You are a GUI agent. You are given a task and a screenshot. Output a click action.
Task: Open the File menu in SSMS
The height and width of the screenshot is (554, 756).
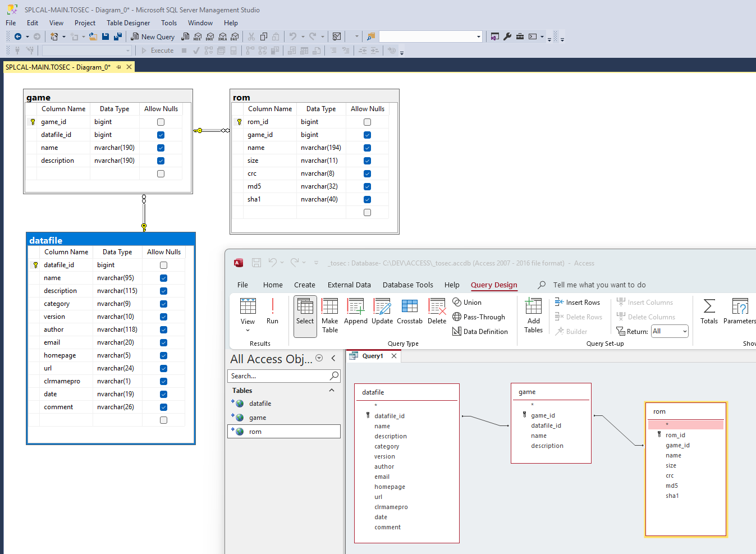11,23
